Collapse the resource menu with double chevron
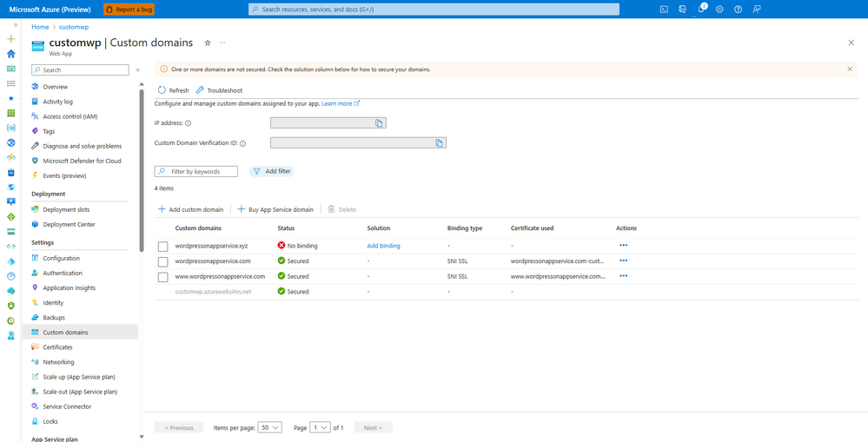This screenshot has height=442, width=868. pyautogui.click(x=138, y=70)
